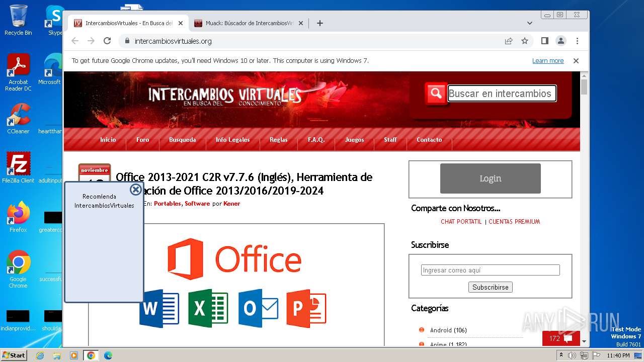The image size is (644, 362).
Task: Click the red search magnifier icon
Action: click(x=436, y=94)
